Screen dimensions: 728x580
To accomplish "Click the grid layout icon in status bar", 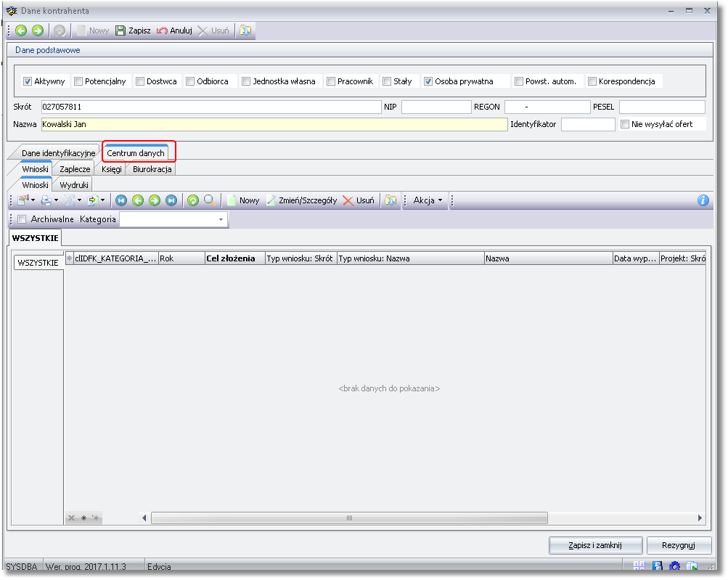I will [639, 566].
